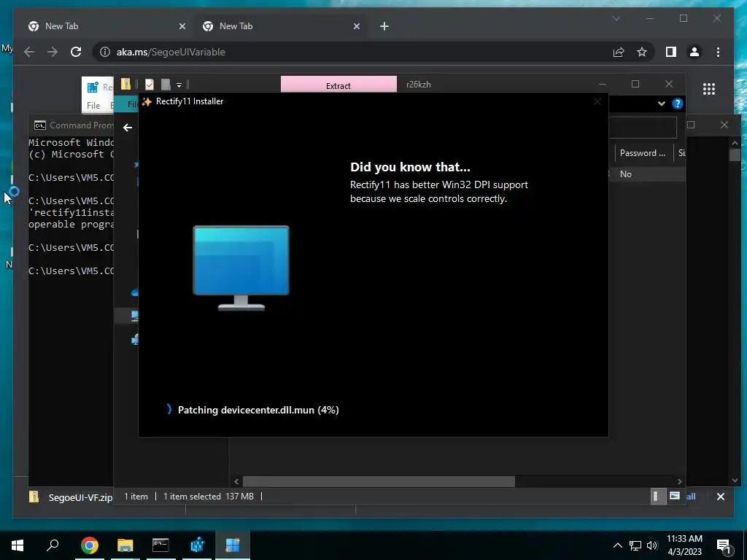
Task: Open the File menu in the background window
Action: coord(93,105)
